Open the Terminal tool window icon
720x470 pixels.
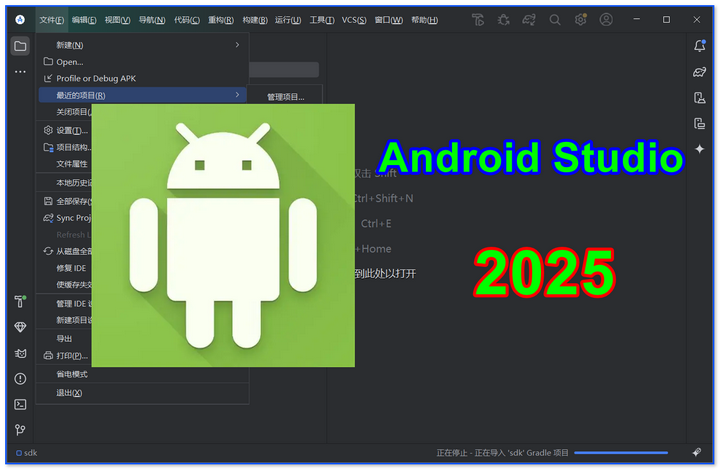pyautogui.click(x=20, y=404)
